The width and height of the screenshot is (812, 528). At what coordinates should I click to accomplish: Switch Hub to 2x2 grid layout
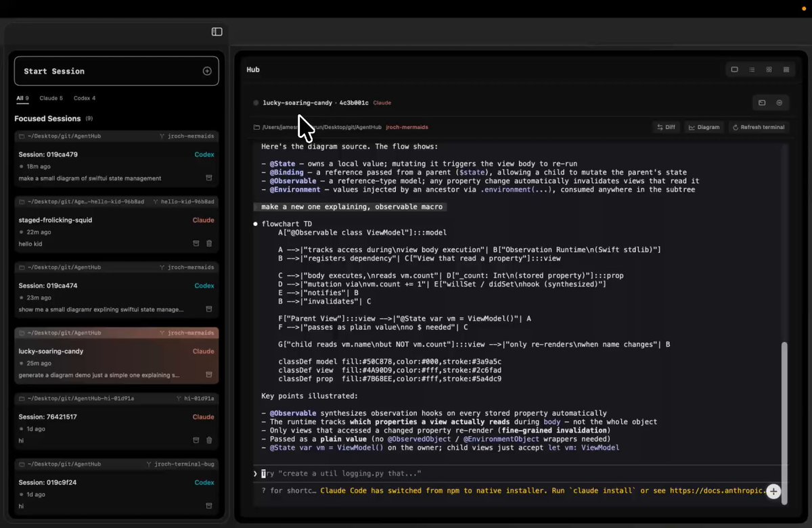click(x=769, y=70)
